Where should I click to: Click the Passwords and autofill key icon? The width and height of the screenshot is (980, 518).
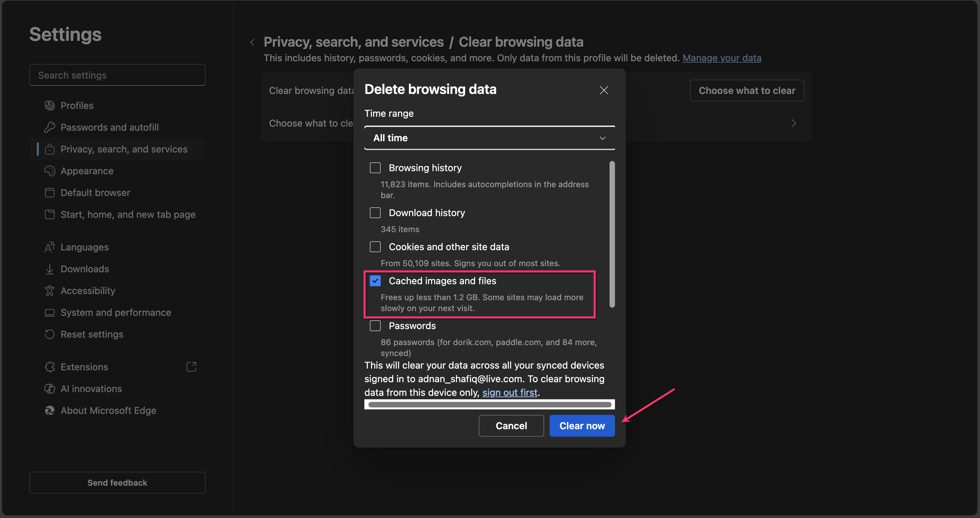(49, 127)
